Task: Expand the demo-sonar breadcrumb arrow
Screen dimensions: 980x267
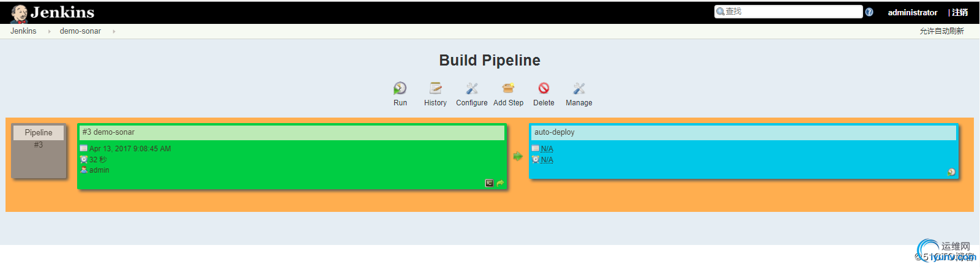Action: [x=114, y=31]
